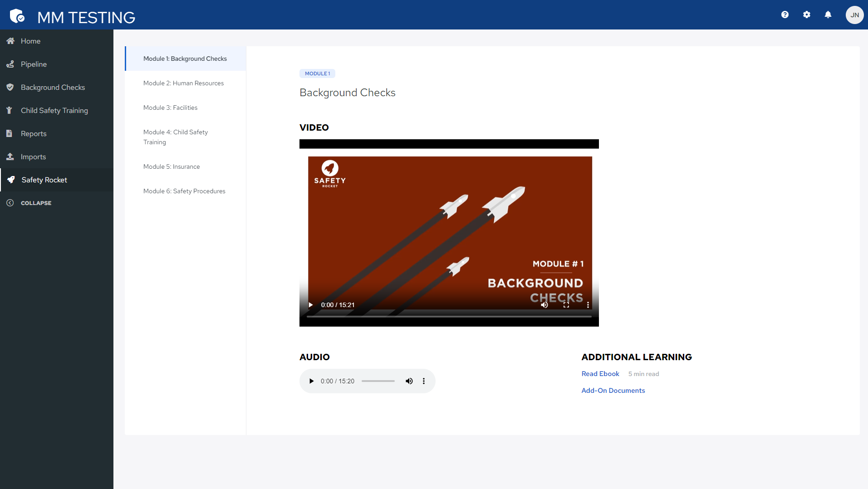
Task: Go to Pipeline in sidebar
Action: point(34,64)
